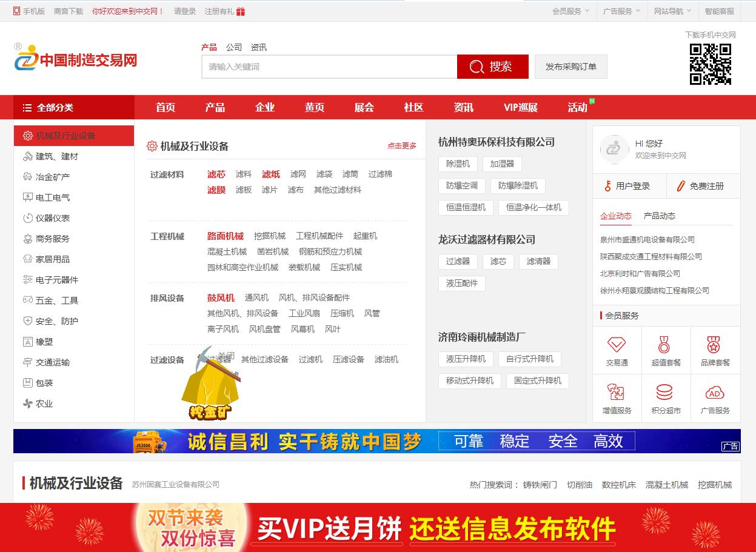Click the 路面机械 category link

click(x=226, y=236)
